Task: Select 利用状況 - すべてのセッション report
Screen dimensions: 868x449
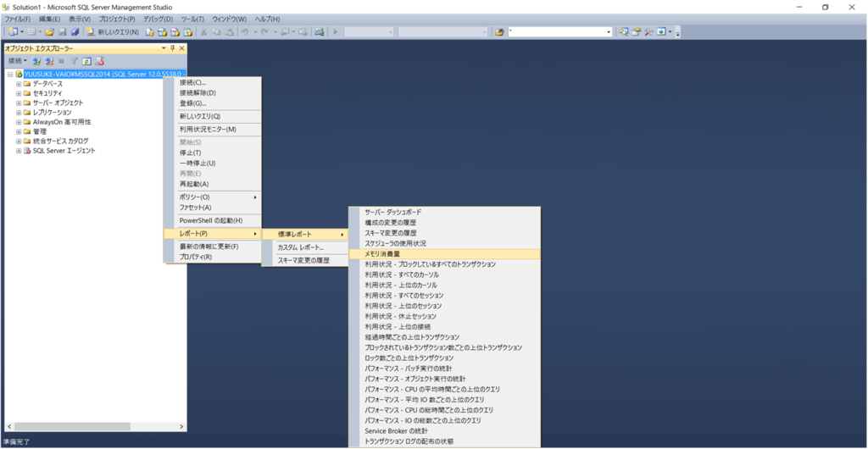Action: tap(444, 296)
